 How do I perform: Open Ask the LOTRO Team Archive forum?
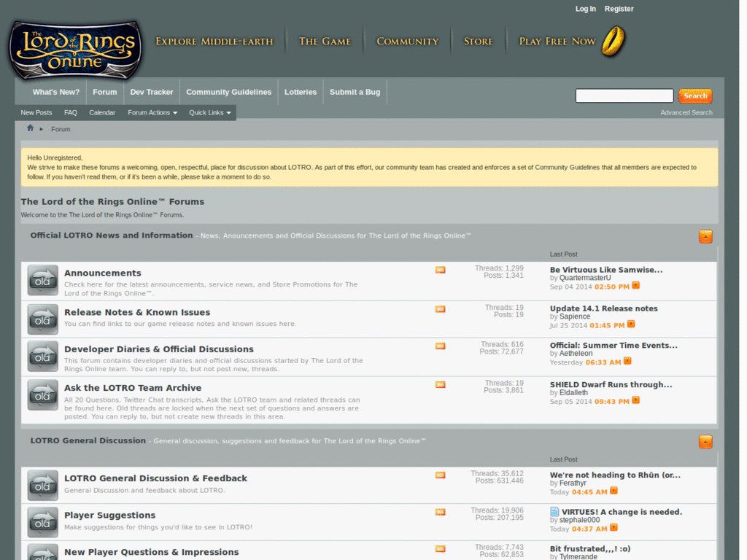(133, 388)
